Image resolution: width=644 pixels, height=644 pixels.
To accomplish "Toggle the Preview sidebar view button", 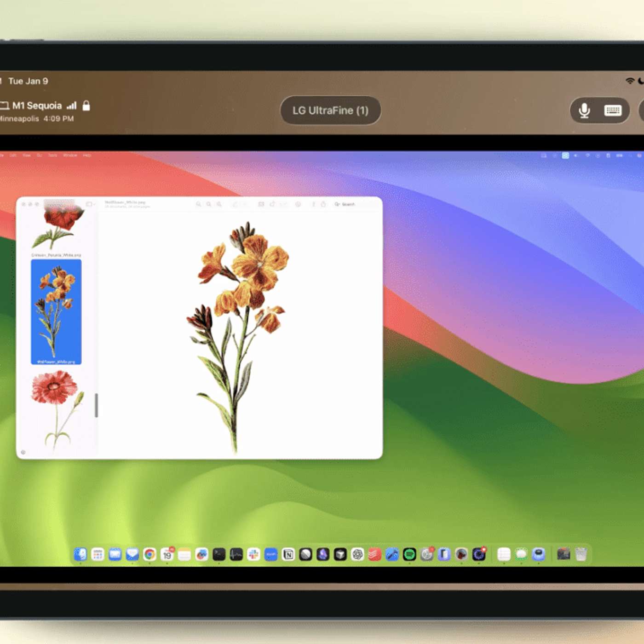I will 89,204.
